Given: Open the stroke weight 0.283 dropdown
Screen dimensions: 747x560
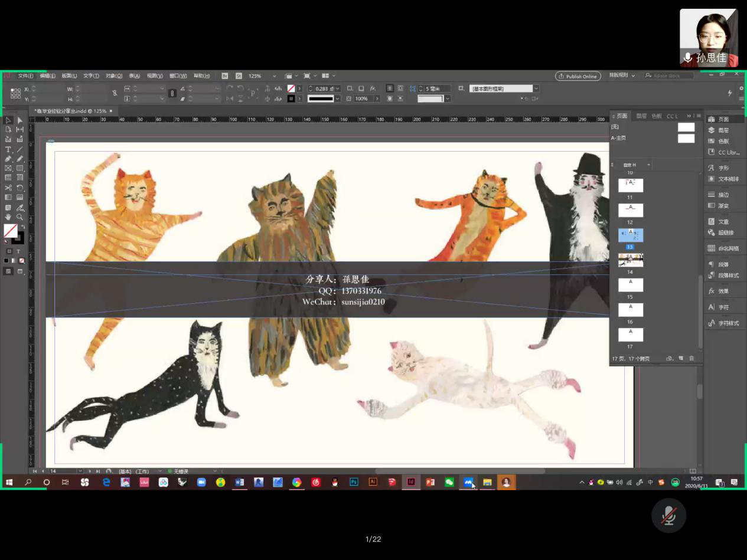Looking at the screenshot, I should pyautogui.click(x=338, y=89).
